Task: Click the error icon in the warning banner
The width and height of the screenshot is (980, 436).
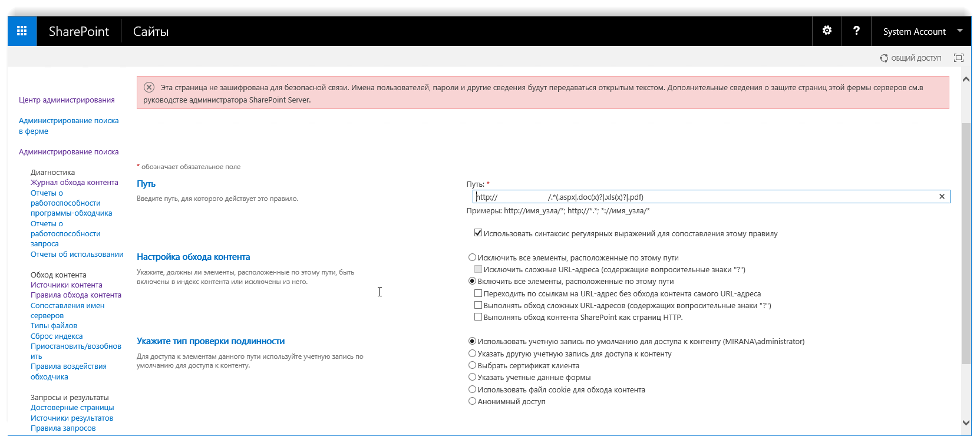Action: coord(149,87)
